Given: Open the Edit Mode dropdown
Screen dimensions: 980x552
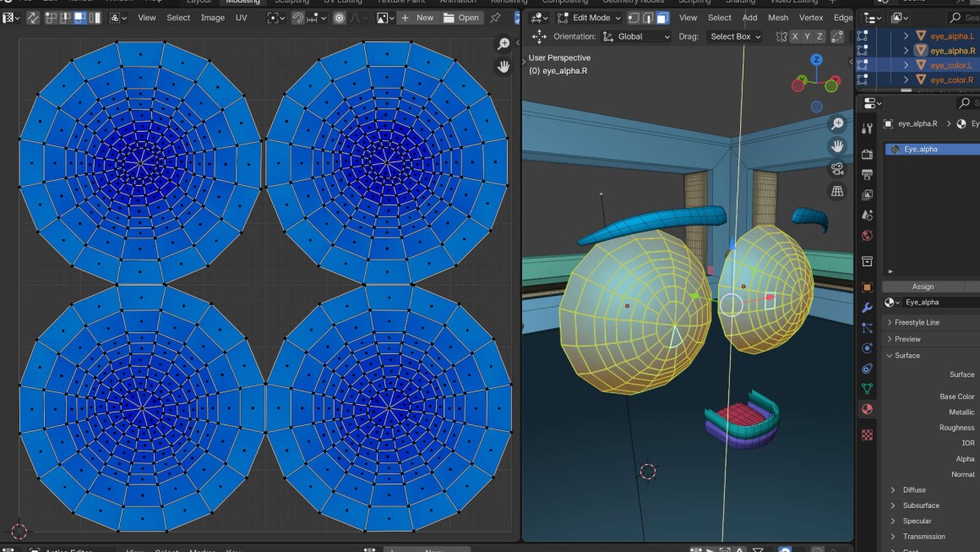Looking at the screenshot, I should point(589,18).
